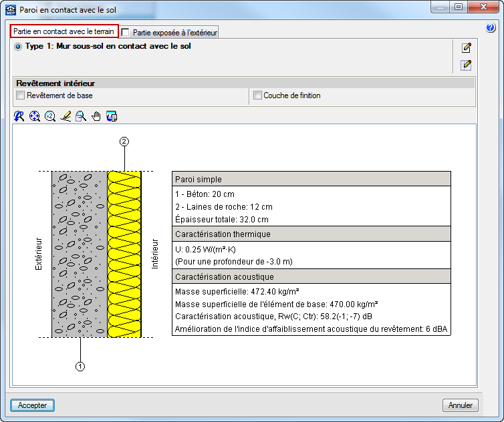Open help with the blue question mark
504x422 pixels.
coord(490,28)
